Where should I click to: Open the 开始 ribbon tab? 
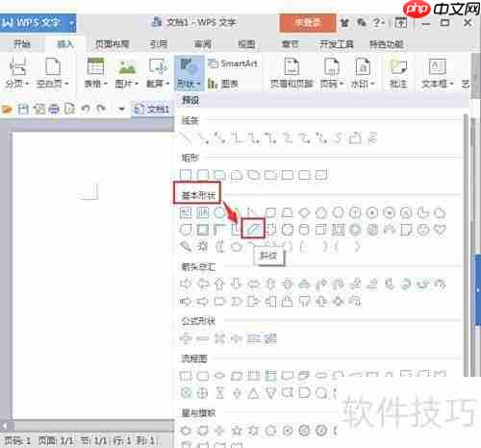[22, 43]
